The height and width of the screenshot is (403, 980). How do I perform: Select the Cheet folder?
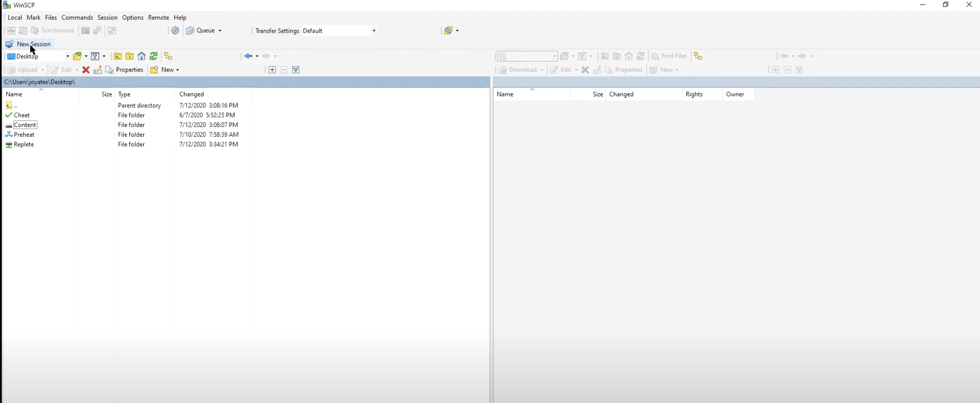point(22,115)
